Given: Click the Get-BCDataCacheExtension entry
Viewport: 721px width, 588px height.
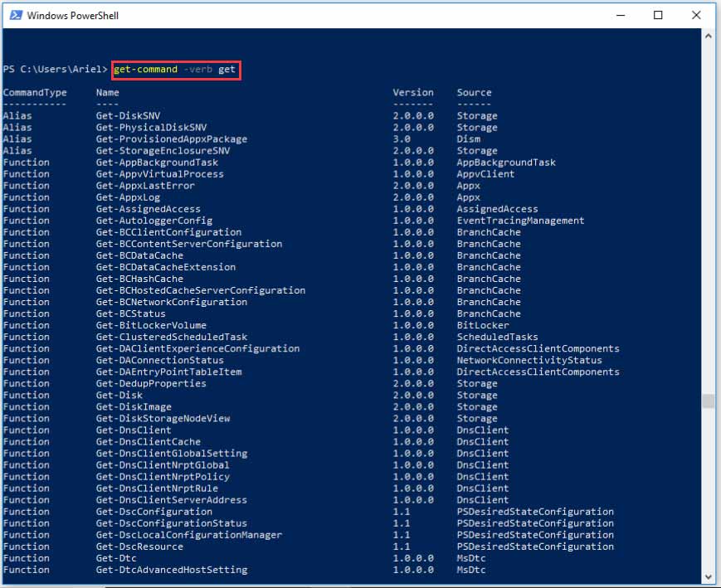Looking at the screenshot, I should pyautogui.click(x=166, y=267).
